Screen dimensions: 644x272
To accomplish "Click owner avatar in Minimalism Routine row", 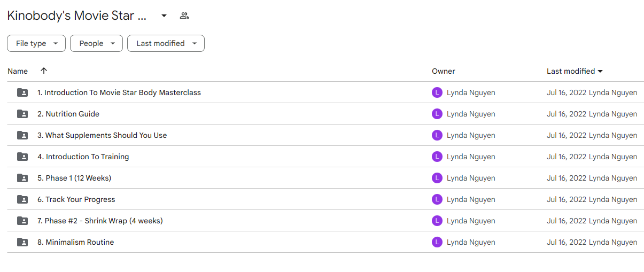I will tap(437, 242).
